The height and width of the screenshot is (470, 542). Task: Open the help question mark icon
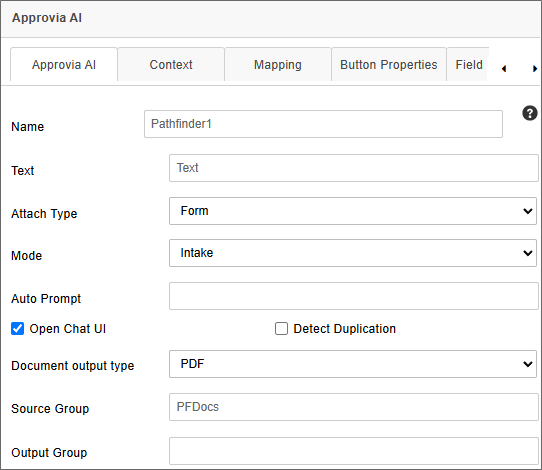(x=530, y=113)
